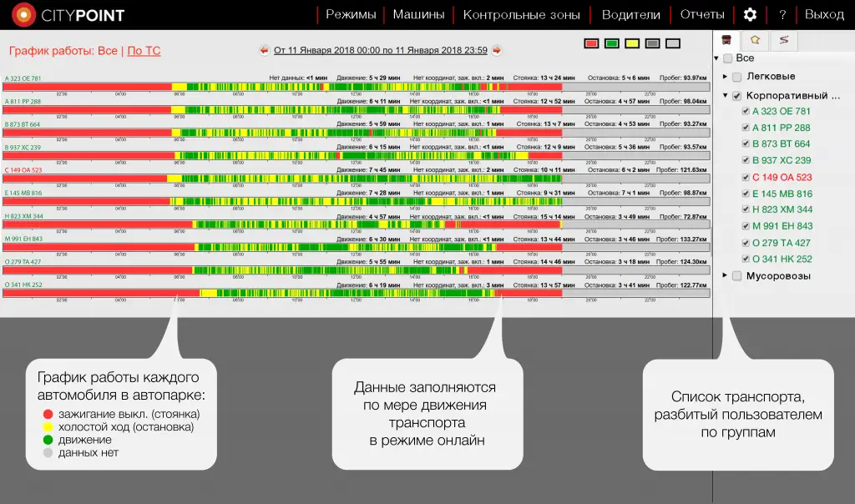855x504 pixels.
Task: Open the control zones polygon tab icon
Action: (755, 39)
